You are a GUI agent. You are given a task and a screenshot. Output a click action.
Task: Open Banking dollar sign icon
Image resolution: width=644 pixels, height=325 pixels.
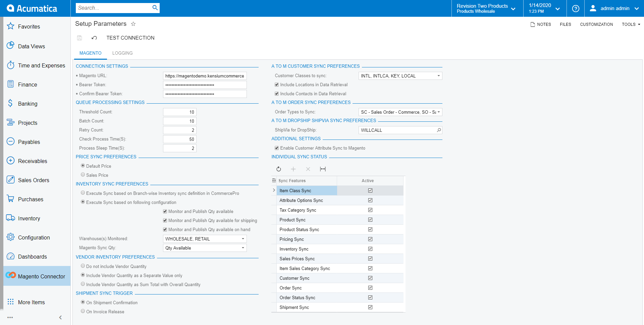click(x=10, y=103)
